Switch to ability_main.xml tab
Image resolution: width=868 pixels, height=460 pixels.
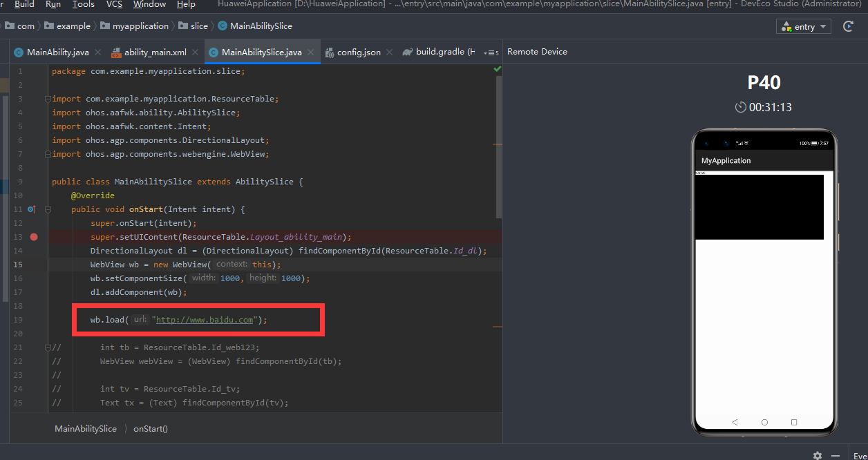tap(155, 52)
